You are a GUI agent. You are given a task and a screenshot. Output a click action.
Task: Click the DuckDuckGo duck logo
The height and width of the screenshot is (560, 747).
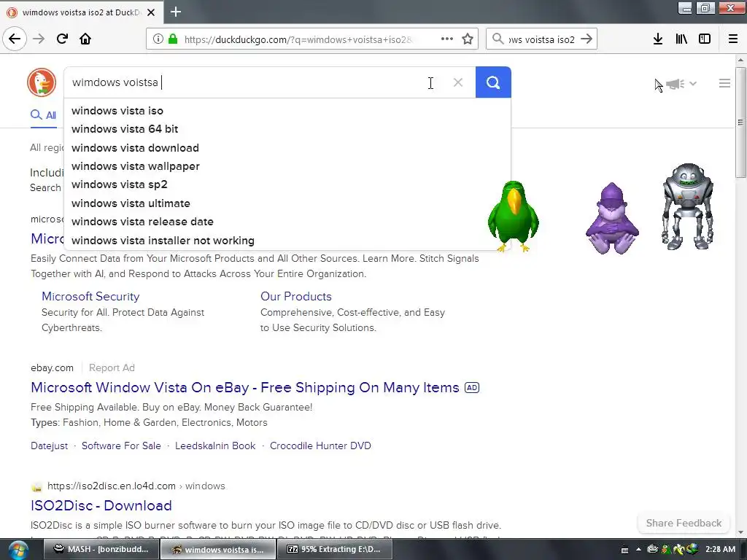tap(42, 82)
